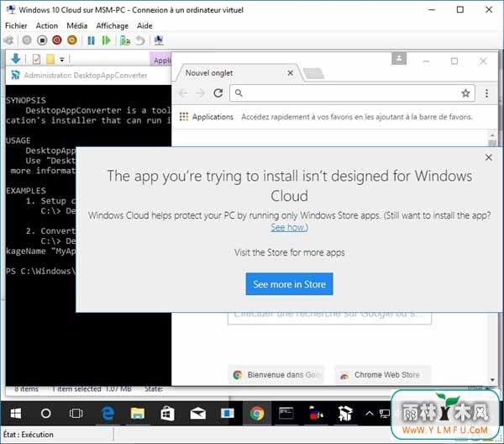
Task: Click the See more in Store button
Action: point(289,284)
